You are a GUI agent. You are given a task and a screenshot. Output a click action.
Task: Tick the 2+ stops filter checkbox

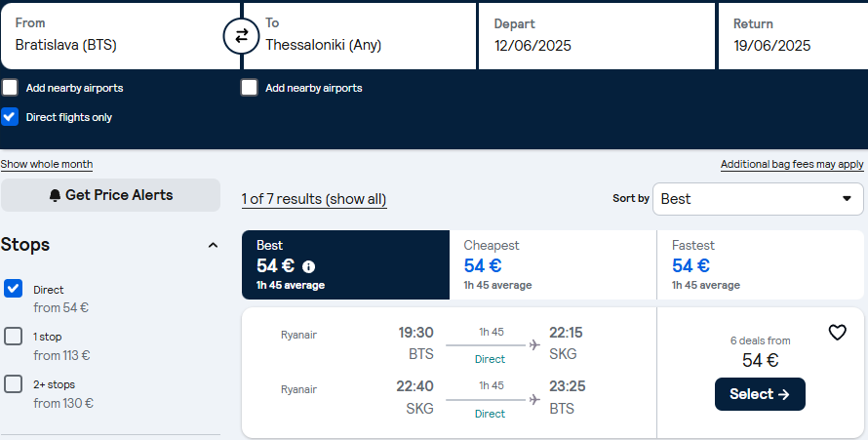pyautogui.click(x=14, y=383)
